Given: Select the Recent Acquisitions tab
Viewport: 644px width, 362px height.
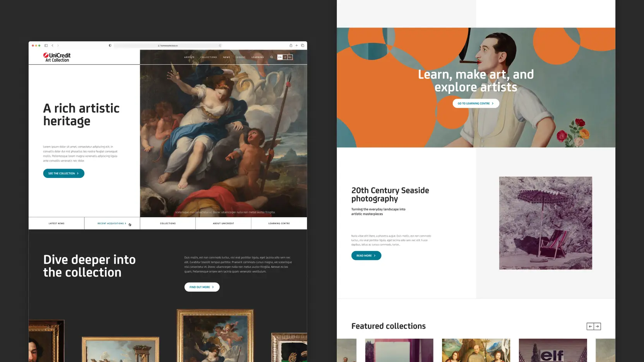Looking at the screenshot, I should point(112,224).
